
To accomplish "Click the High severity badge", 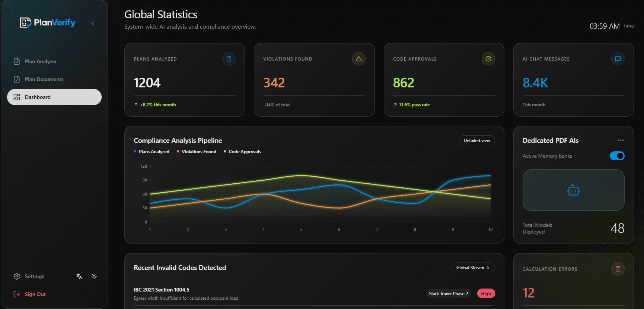I will (486, 294).
